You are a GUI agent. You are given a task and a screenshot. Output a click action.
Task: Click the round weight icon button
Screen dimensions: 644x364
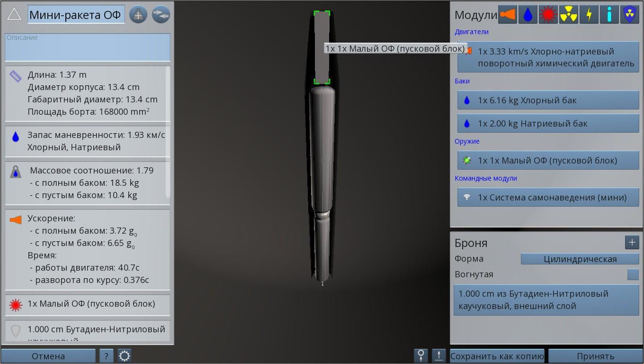[x=138, y=14]
